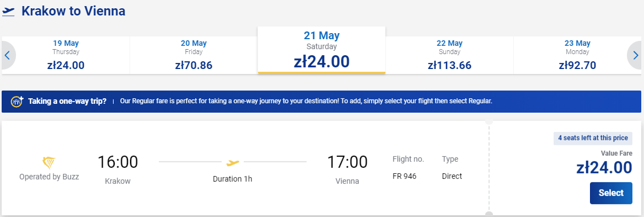This screenshot has height=217, width=644.
Task: Select the 22 May Sunday date tab
Action: (x=449, y=55)
